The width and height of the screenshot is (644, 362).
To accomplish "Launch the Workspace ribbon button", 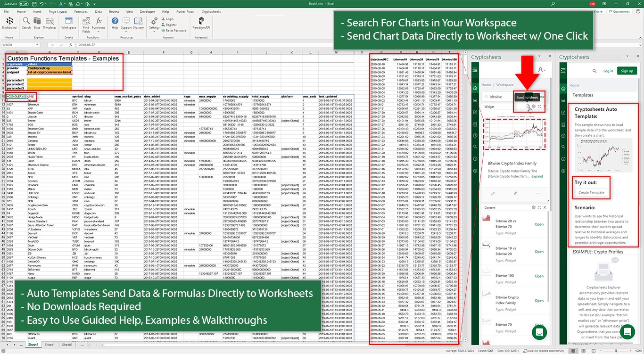I will click(69, 22).
